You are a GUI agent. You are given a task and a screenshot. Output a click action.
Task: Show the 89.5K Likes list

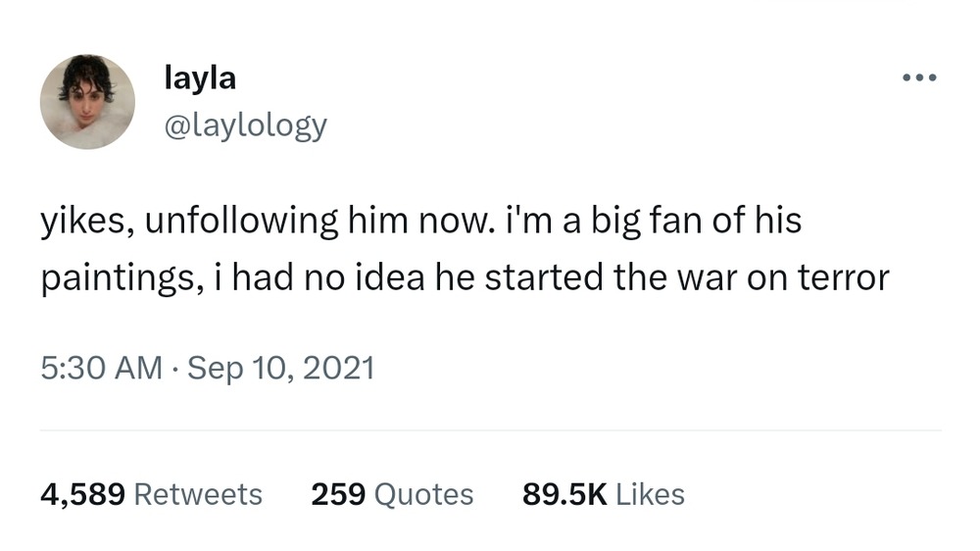[x=603, y=494]
